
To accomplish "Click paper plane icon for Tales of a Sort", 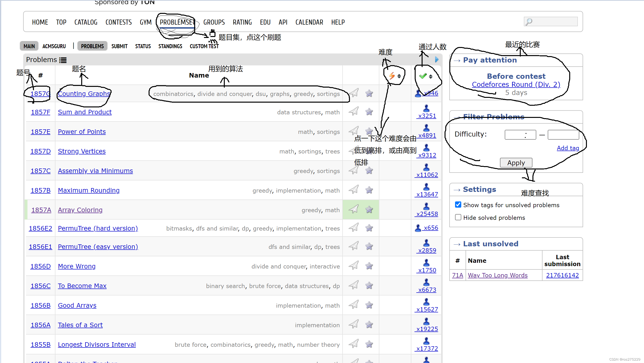I will pos(354,324).
